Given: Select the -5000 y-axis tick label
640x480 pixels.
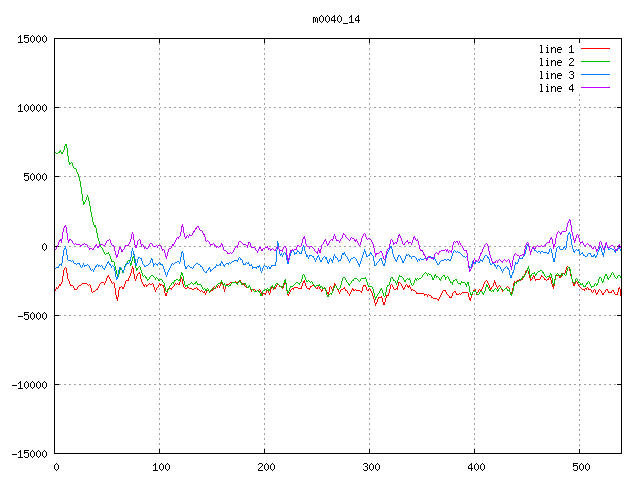Looking at the screenshot, I should (x=31, y=315).
